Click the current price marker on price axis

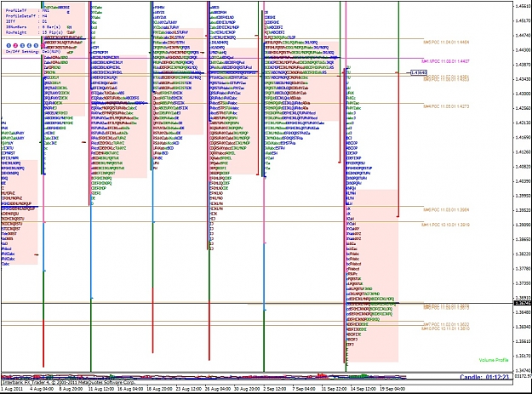pos(523,303)
